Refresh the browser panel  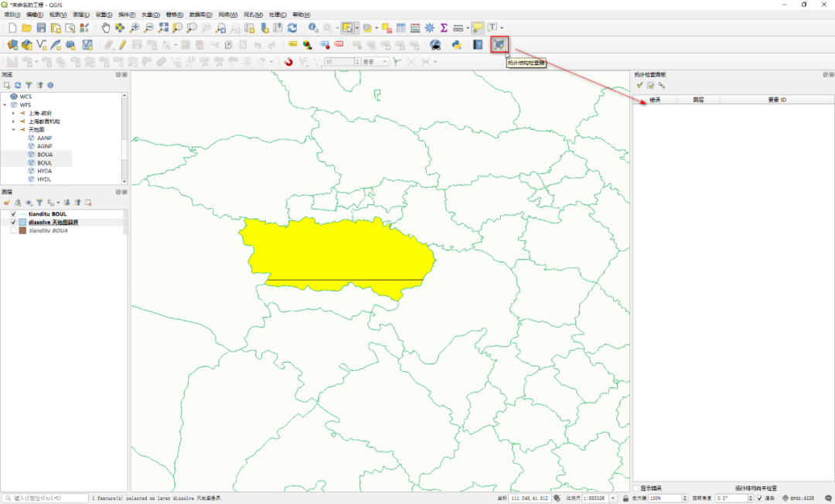pos(18,85)
